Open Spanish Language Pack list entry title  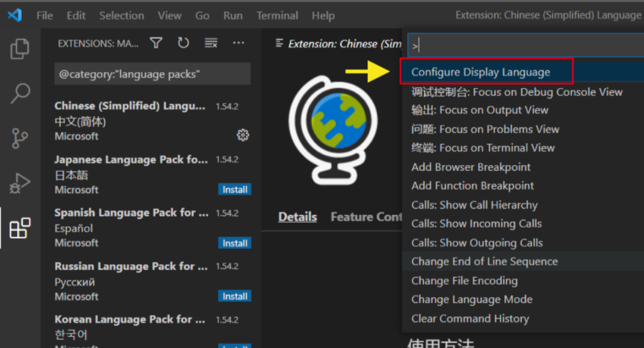[131, 213]
